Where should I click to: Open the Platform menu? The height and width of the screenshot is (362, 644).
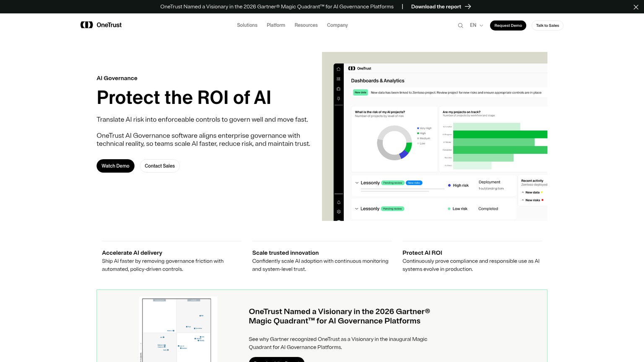tap(276, 25)
